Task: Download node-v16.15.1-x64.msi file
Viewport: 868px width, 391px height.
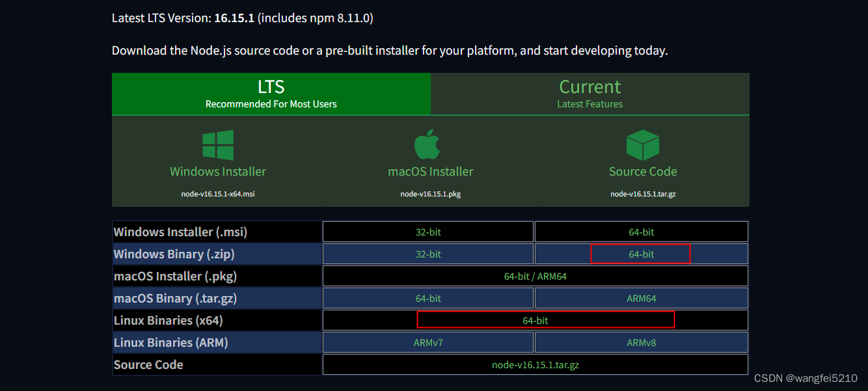Action: 218,194
